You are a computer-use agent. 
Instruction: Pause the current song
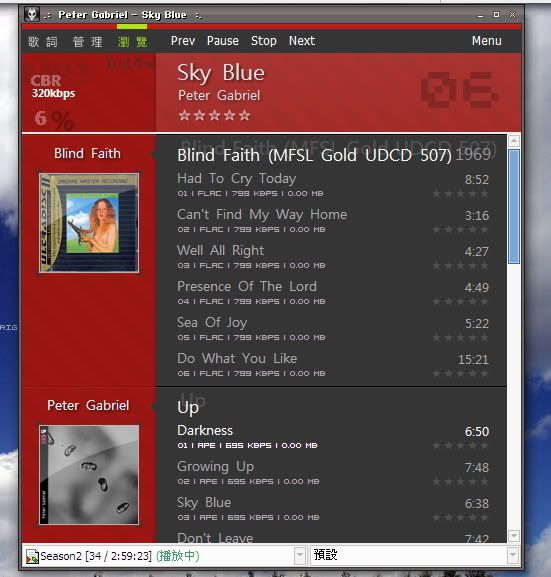coord(222,41)
